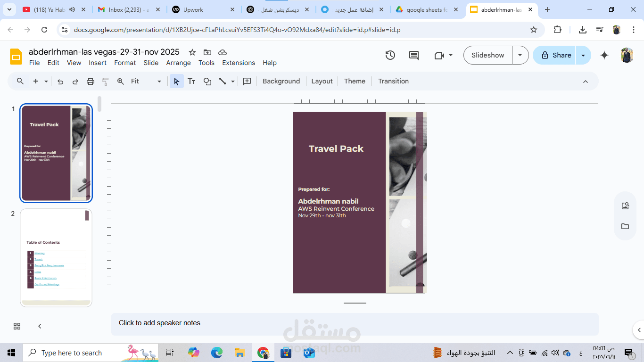Open the Edit menu
The image size is (644, 362).
[x=53, y=63]
